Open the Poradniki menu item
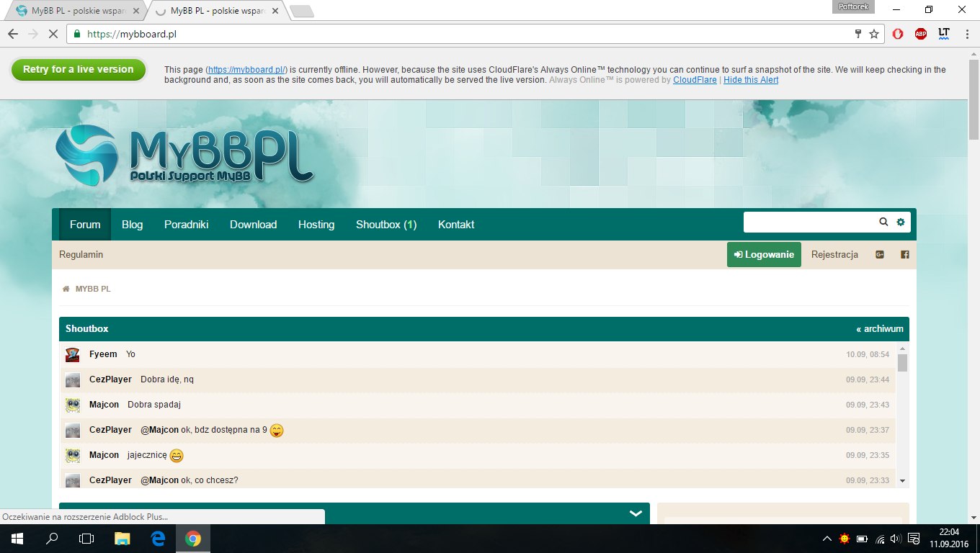 click(186, 225)
